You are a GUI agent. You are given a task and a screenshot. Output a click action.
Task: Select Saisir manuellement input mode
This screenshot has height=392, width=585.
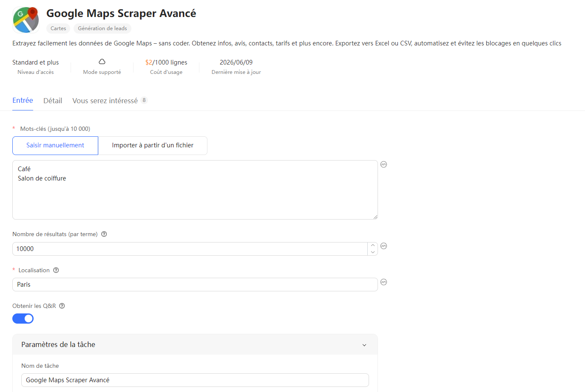tap(55, 146)
